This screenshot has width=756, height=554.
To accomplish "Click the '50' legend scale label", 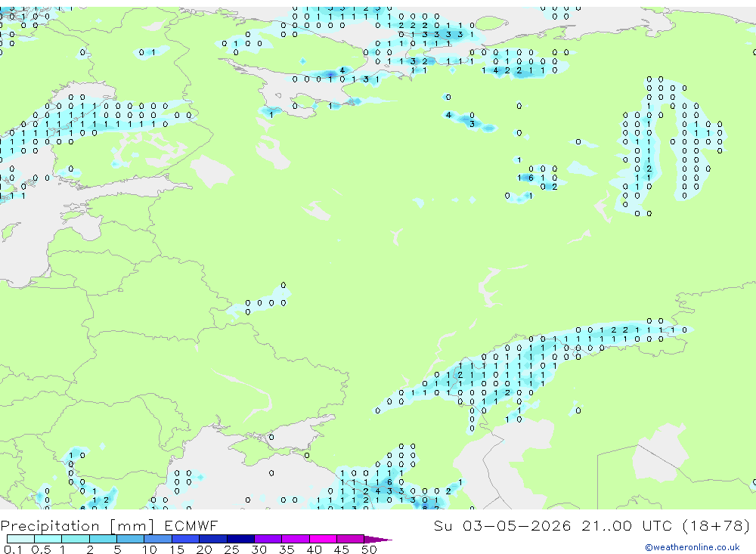I will click(x=369, y=549).
